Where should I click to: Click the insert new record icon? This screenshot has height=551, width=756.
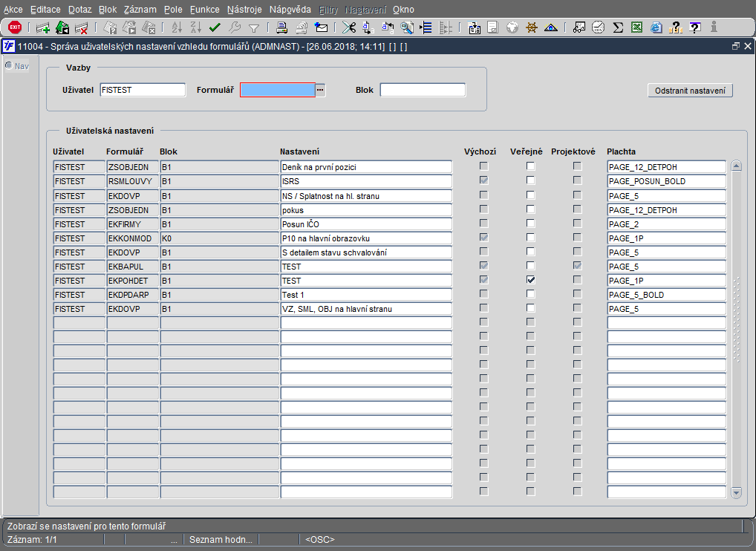pyautogui.click(x=43, y=28)
